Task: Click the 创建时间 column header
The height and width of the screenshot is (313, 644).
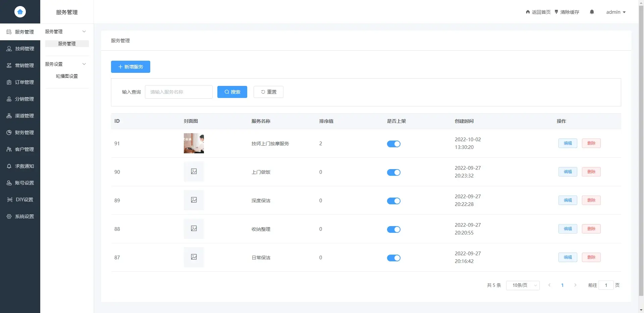Action: tap(464, 121)
